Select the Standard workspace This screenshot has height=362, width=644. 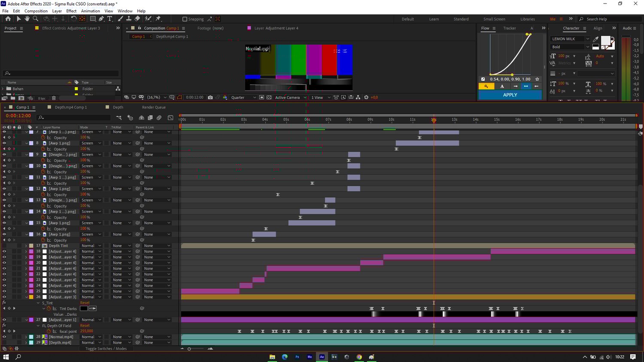pyautogui.click(x=461, y=19)
